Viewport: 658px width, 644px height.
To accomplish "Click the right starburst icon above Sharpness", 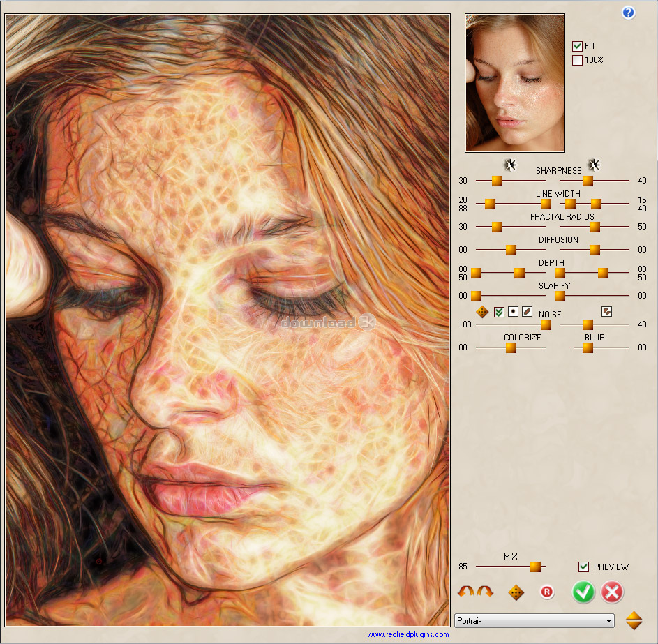I will click(594, 165).
